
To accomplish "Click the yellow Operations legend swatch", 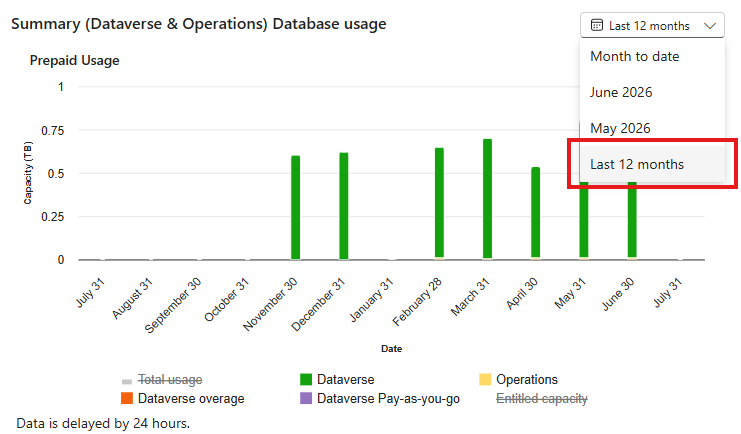I will pyautogui.click(x=485, y=380).
